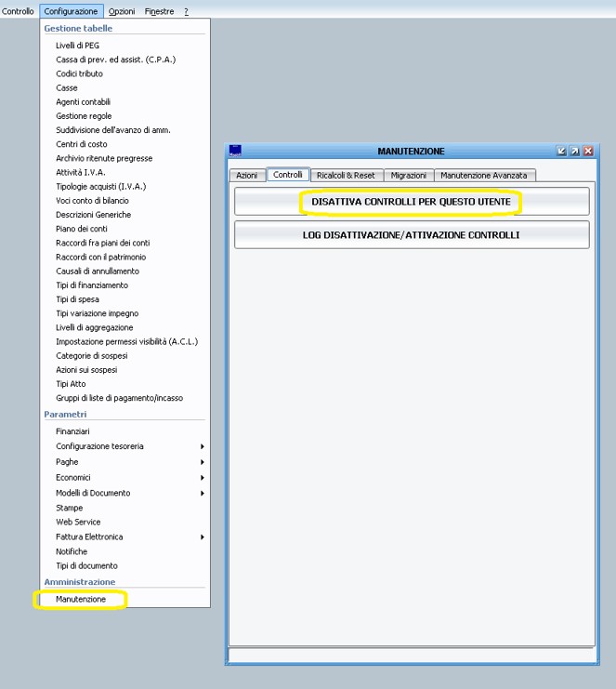Expand the Configurazione tesoreria submenu arrow
Viewport: 616px width, 689px height.
[203, 446]
